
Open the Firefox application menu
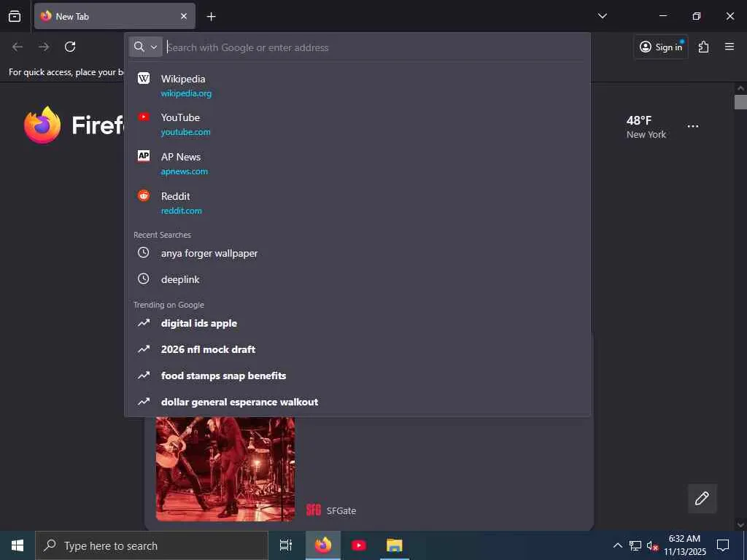coord(729,47)
